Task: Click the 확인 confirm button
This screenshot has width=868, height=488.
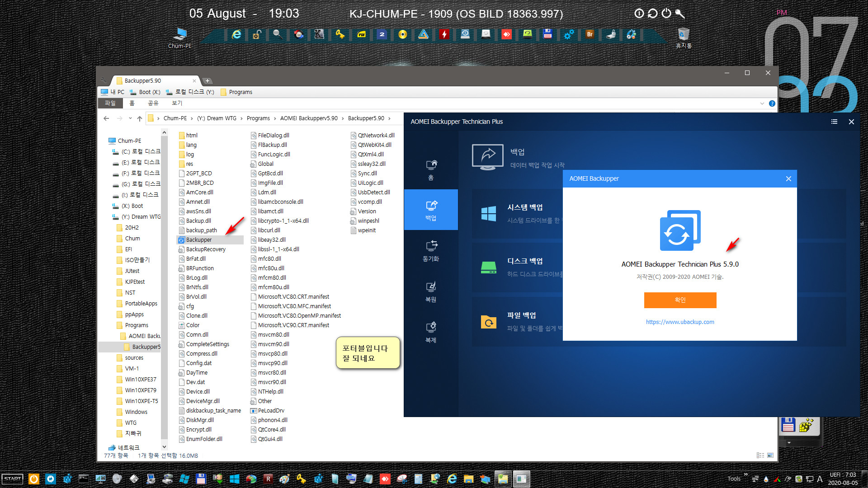Action: [680, 300]
